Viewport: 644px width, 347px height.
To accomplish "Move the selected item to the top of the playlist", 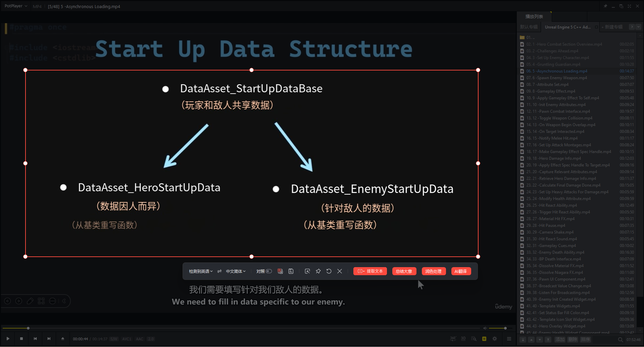I will [523, 340].
